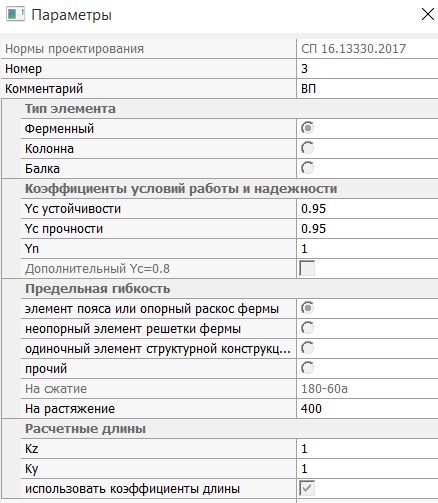438x503 pixels.
Task: Click the Параметры window icon
Action: [x=15, y=15]
